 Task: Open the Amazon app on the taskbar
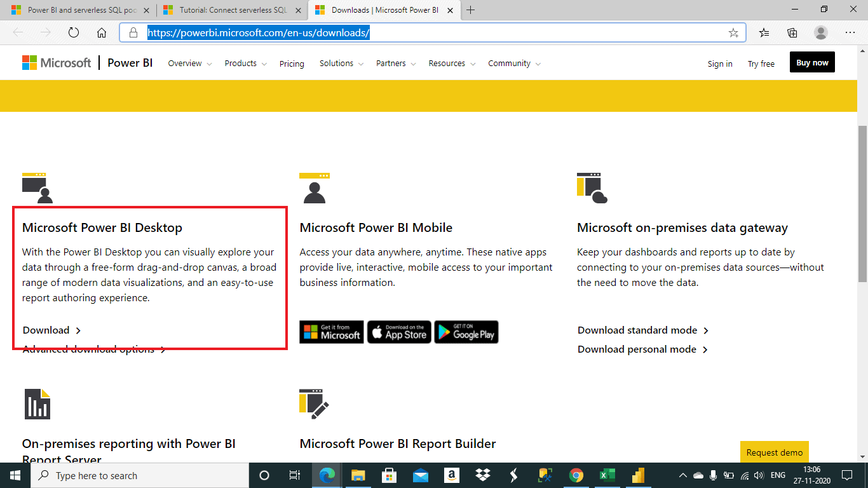click(x=452, y=475)
